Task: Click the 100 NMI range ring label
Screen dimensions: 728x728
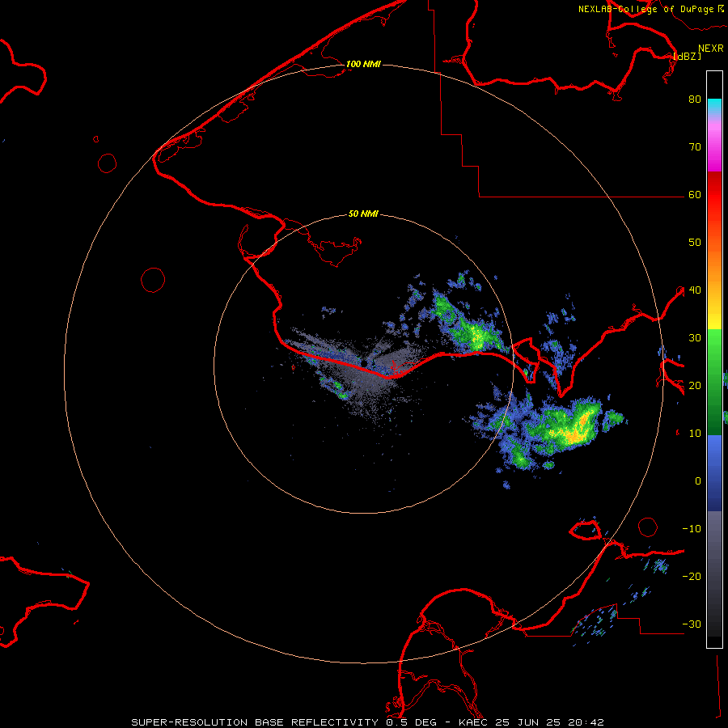Action: (x=363, y=64)
